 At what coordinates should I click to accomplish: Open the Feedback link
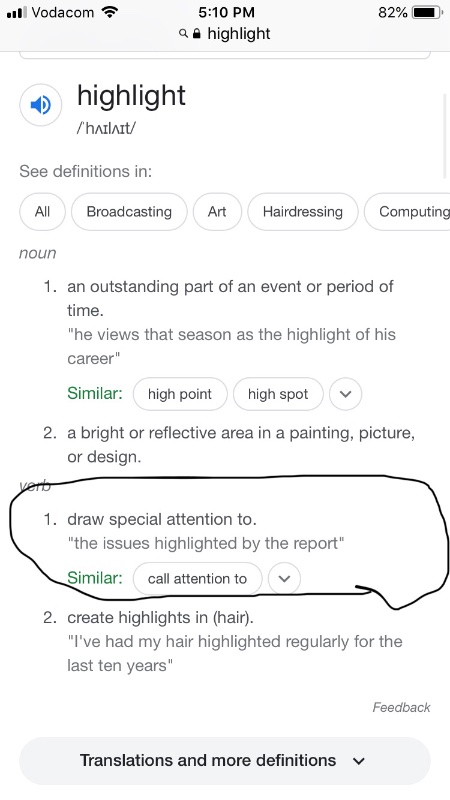402,707
